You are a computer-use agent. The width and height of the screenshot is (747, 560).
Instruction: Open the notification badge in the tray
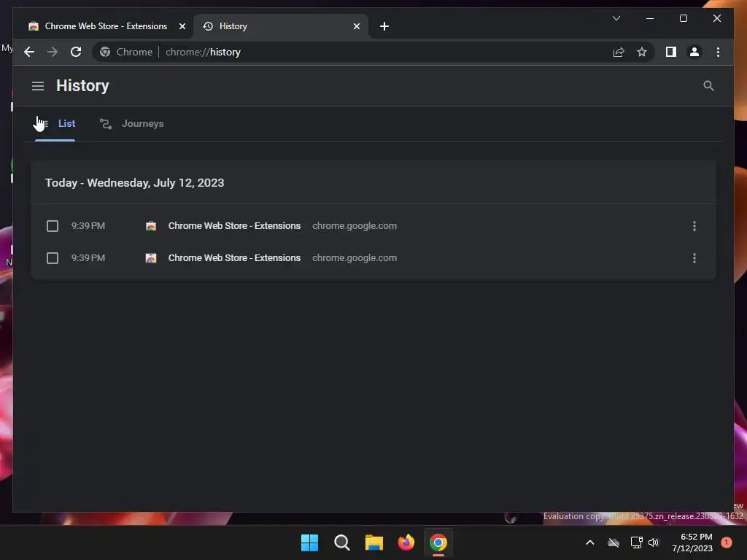(x=726, y=542)
